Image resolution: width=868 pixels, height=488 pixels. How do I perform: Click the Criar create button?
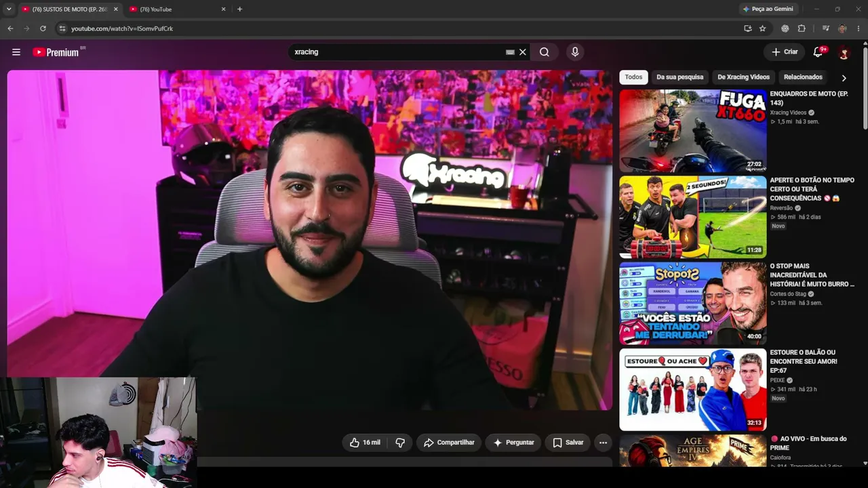pyautogui.click(x=785, y=52)
